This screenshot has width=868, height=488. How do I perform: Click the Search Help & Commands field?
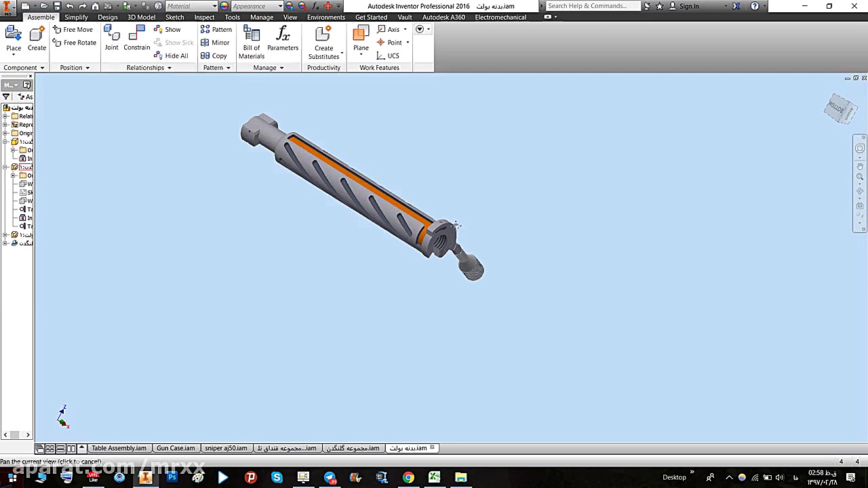pyautogui.click(x=591, y=6)
